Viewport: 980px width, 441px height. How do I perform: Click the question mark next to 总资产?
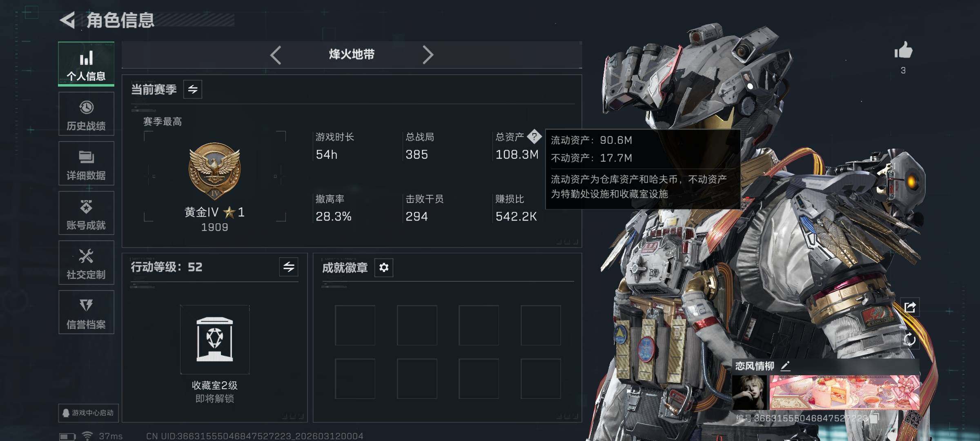pos(534,136)
